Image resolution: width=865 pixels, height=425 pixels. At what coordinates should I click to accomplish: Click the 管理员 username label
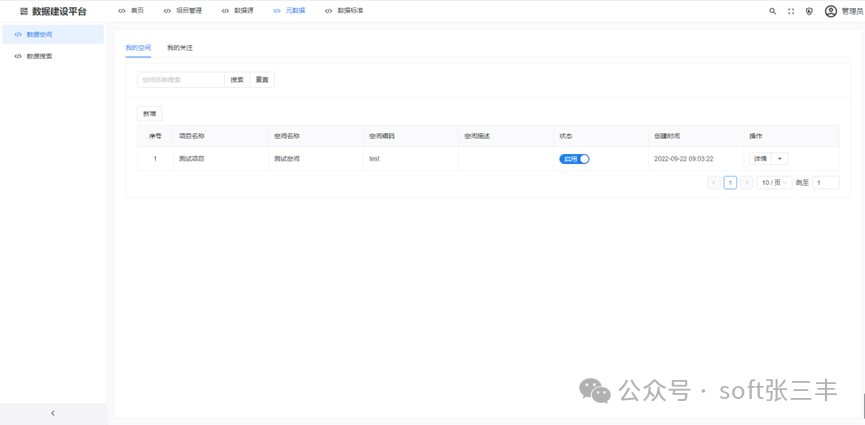852,12
